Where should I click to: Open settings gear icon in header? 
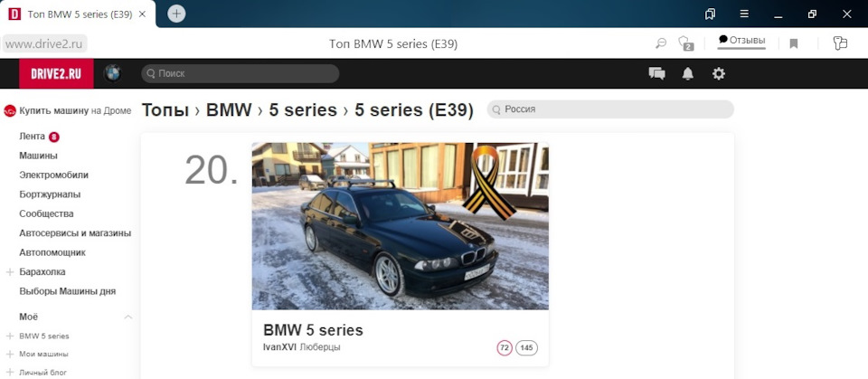[719, 73]
